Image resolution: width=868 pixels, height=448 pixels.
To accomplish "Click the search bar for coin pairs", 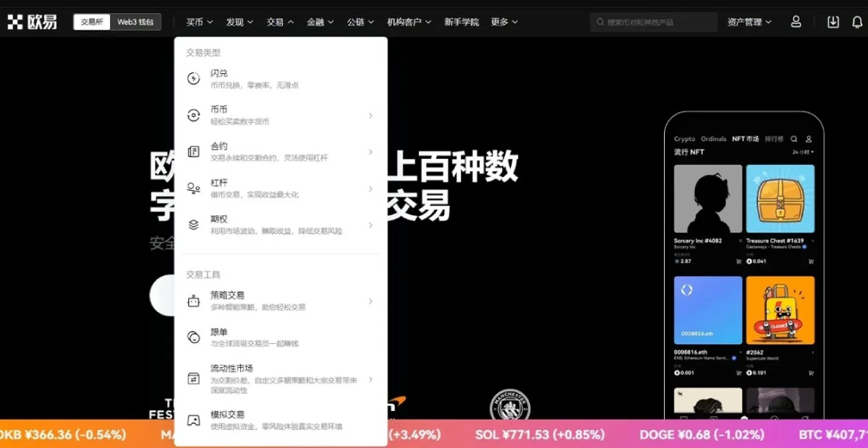I will point(653,22).
